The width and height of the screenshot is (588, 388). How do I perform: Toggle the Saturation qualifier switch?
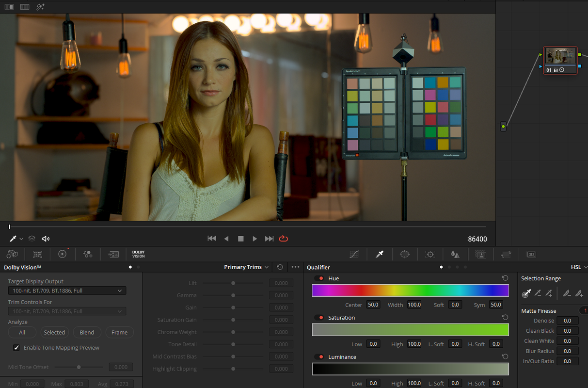pyautogui.click(x=319, y=318)
